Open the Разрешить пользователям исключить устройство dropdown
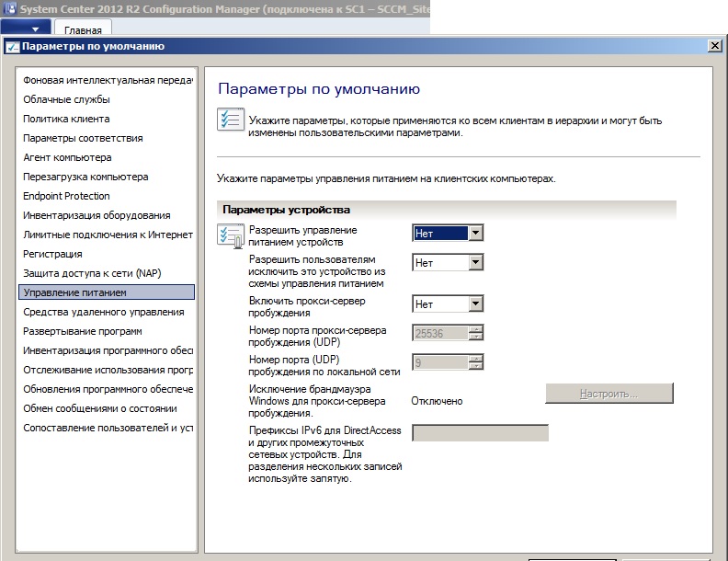 pyautogui.click(x=475, y=262)
